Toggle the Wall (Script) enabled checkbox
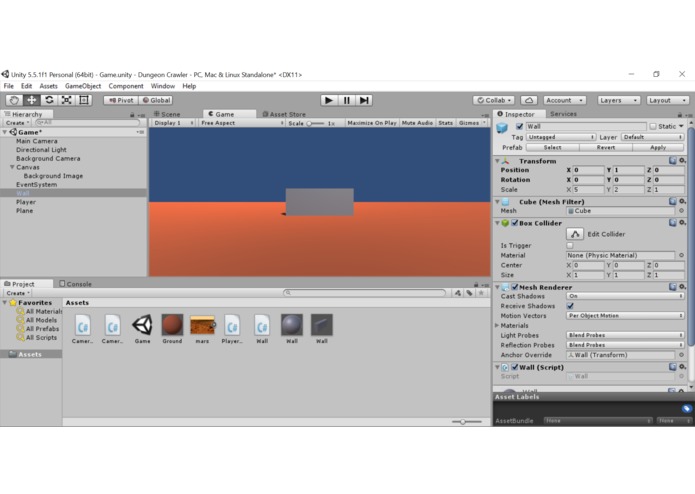Image resolution: width=695 pixels, height=494 pixels. click(x=515, y=367)
